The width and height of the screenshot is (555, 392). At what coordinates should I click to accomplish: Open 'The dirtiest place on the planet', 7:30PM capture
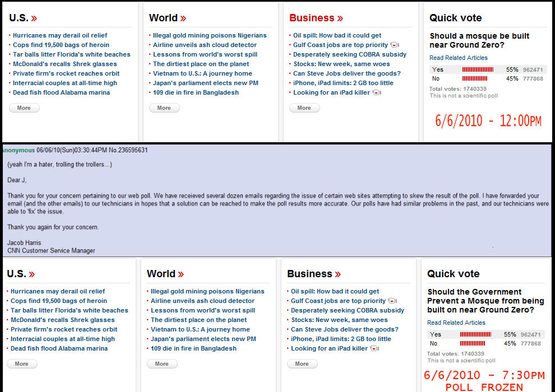click(x=198, y=320)
